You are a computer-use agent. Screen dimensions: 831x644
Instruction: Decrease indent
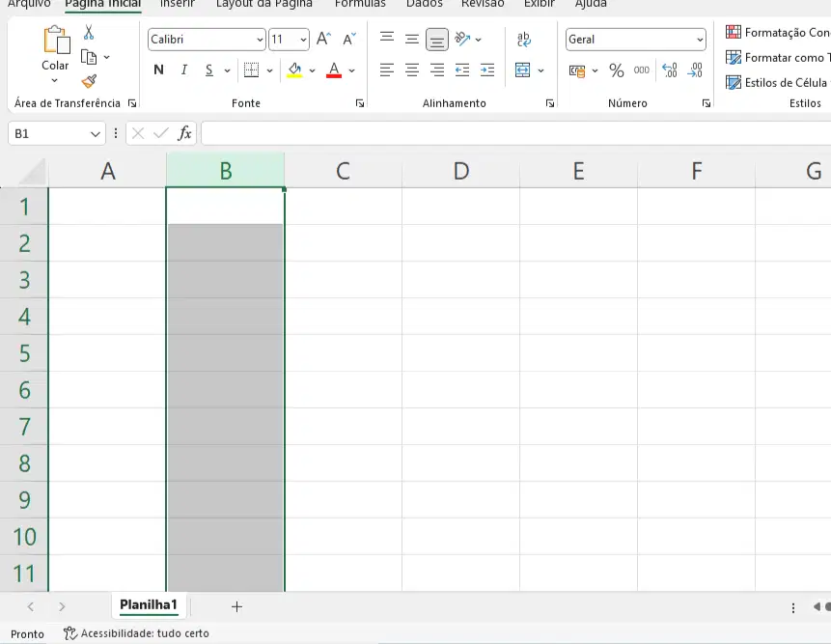[x=462, y=70]
